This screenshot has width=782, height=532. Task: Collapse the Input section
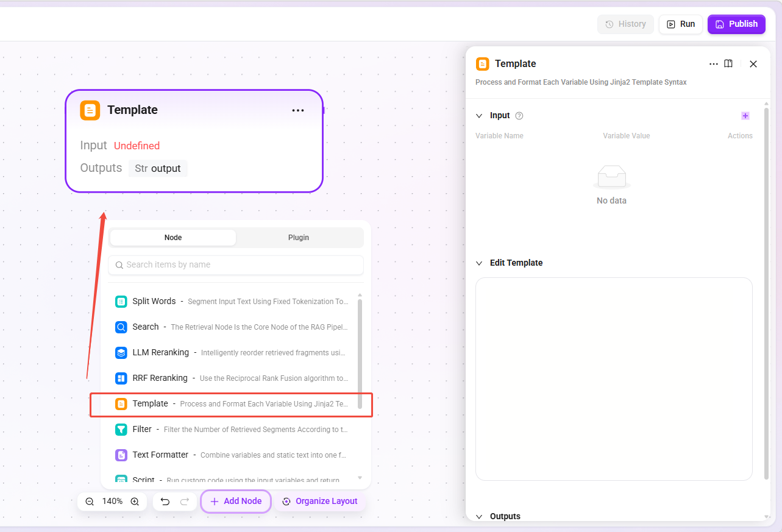coord(479,116)
